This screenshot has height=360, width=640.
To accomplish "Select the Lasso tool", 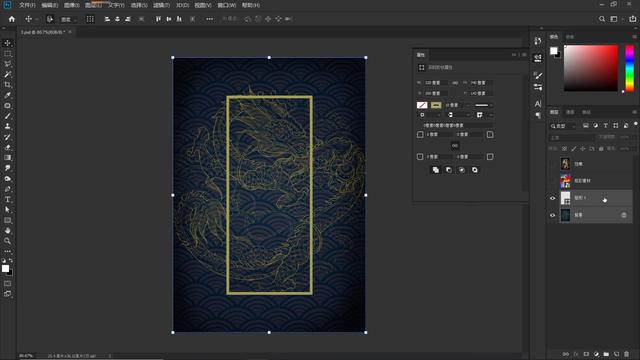I will (x=7, y=64).
